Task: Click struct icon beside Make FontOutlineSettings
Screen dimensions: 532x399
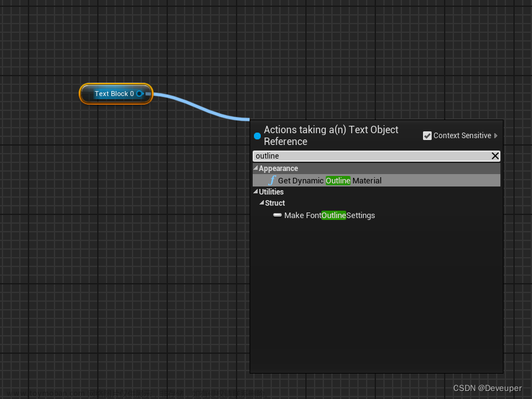Action: [x=277, y=215]
